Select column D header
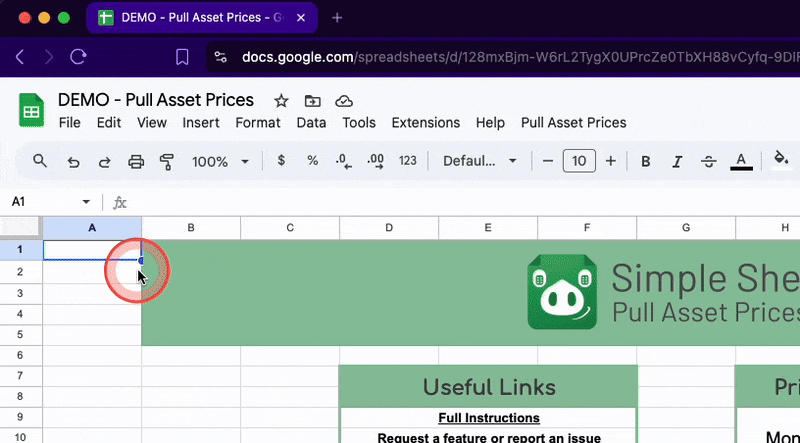This screenshot has height=443, width=800. [x=389, y=228]
